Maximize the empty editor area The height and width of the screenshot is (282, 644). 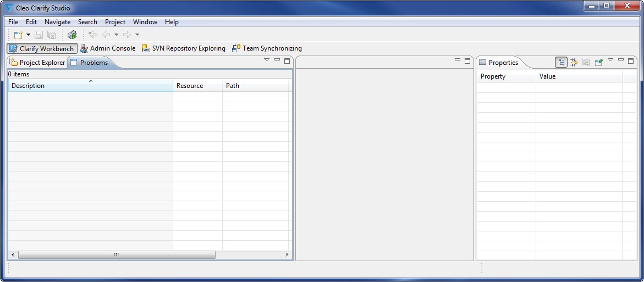click(467, 61)
